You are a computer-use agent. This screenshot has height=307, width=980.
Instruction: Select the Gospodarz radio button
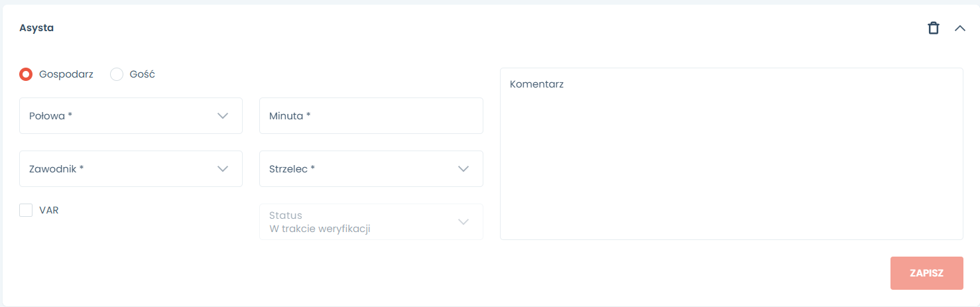click(26, 74)
